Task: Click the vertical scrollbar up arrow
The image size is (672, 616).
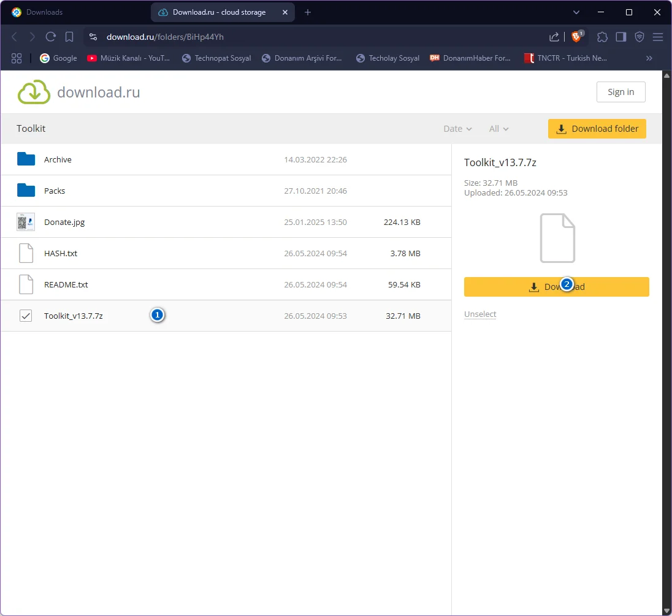Action: coord(666,75)
